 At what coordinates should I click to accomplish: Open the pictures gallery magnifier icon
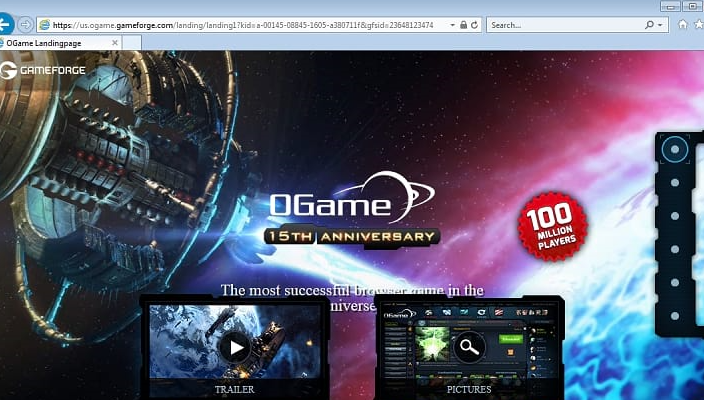point(469,346)
